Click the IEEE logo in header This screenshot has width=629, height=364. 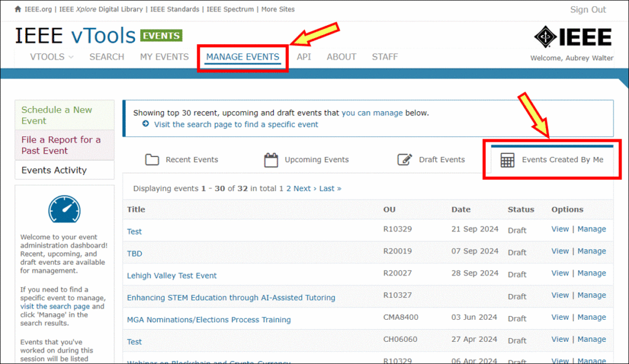pyautogui.click(x=573, y=37)
